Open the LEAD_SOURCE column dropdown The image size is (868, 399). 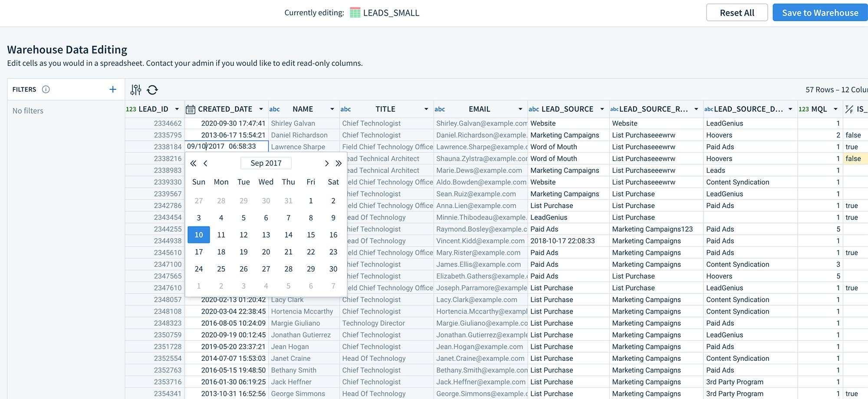[602, 109]
